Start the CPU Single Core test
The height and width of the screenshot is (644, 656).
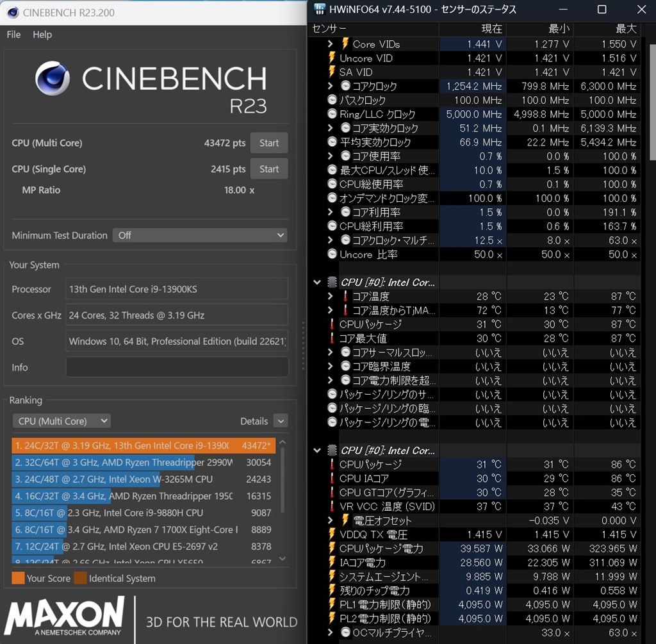269,169
